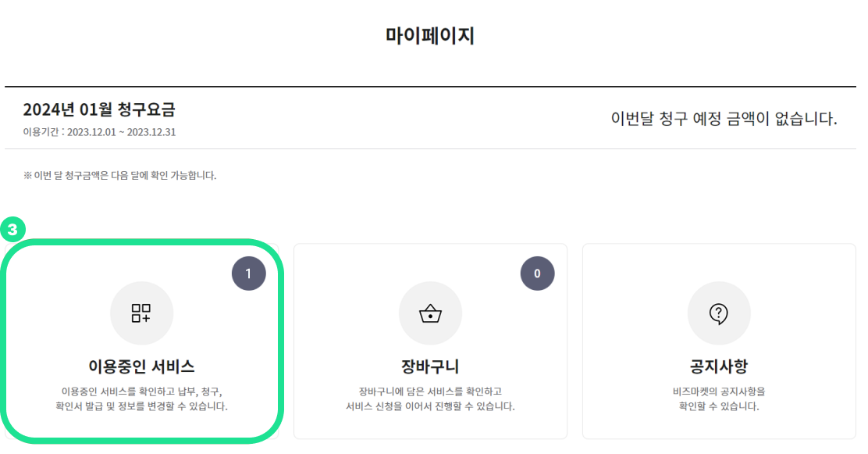Image resolution: width=868 pixels, height=454 pixels.
Task: Select the 2024년 01월 청구요금 heading
Action: 98,110
